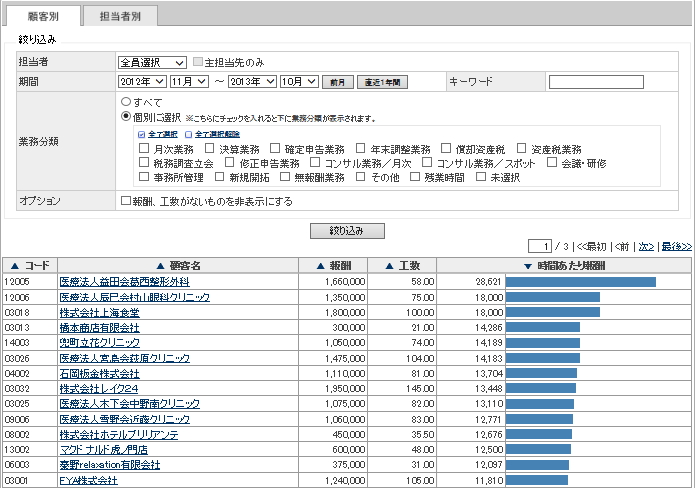697x488 pixels.
Task: Toggle 報酬、工数がないものを非表示にする option
Action: pyautogui.click(x=126, y=201)
